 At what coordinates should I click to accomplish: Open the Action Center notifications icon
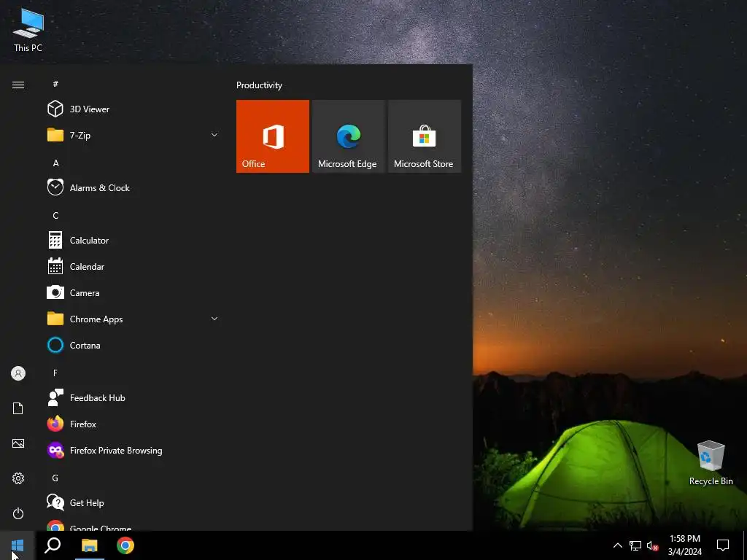click(723, 545)
